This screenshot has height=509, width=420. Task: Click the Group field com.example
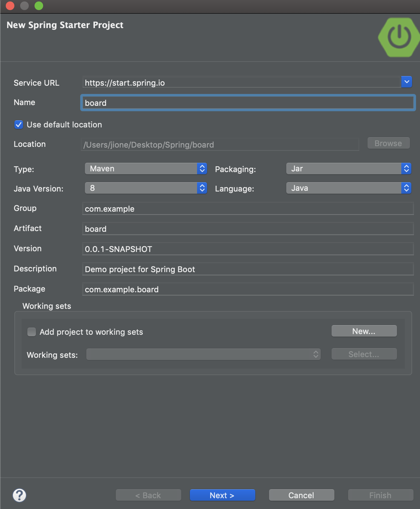click(248, 208)
